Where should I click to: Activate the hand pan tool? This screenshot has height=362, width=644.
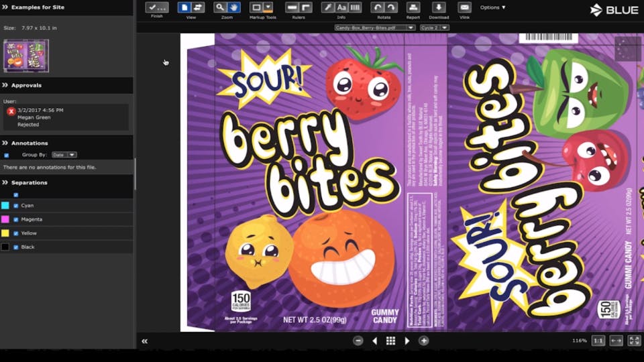pyautogui.click(x=233, y=7)
